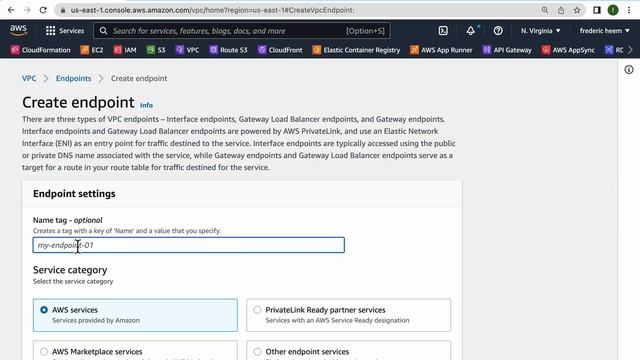Click the browser forward arrow
This screenshot has width=640, height=360.
[x=27, y=10]
